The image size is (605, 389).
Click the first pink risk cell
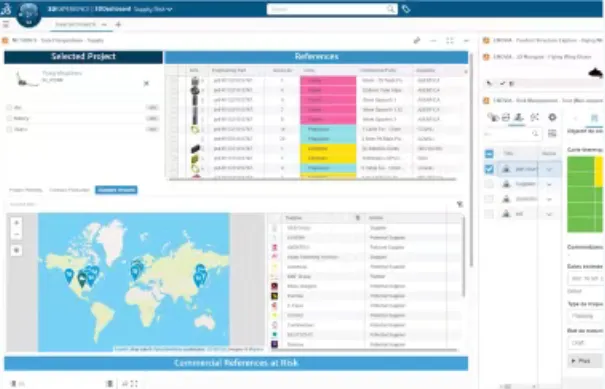point(328,81)
